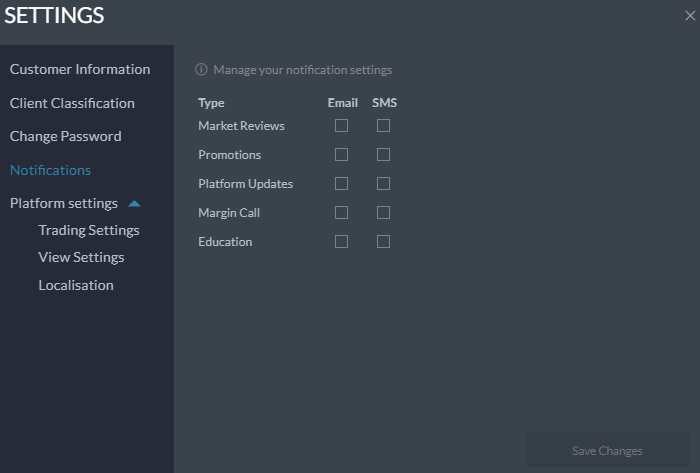Check Email for Platform Updates
This screenshot has width=700, height=473.
341,183
